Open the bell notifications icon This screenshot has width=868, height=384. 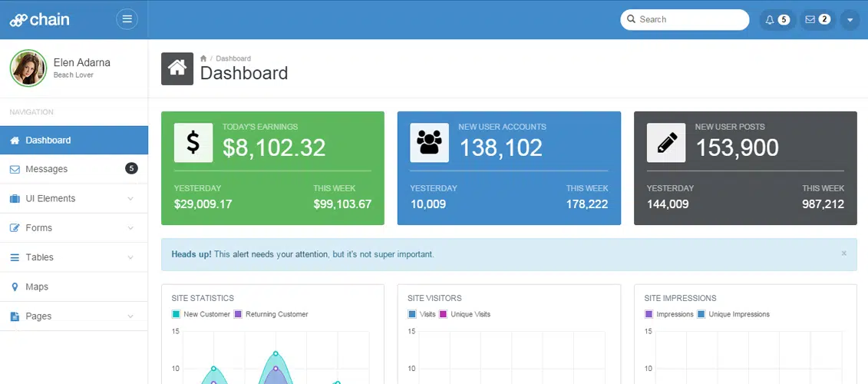tap(769, 19)
